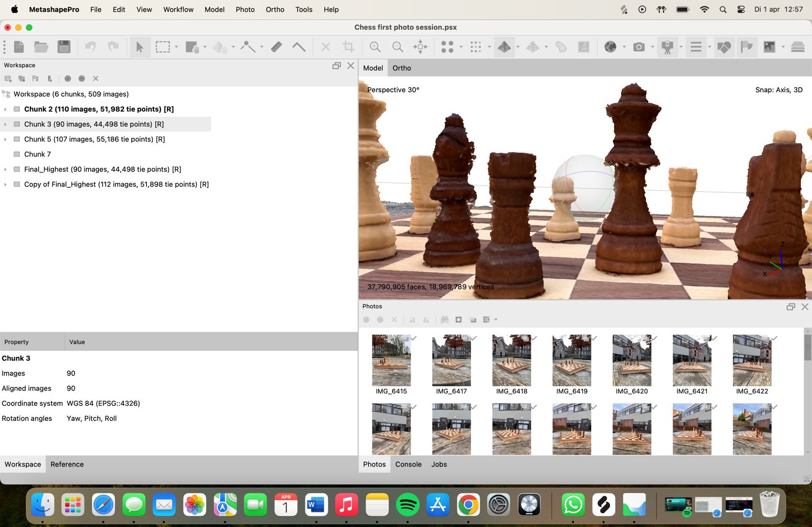Switch to the Reference tab
This screenshot has height=527, width=812.
click(x=67, y=464)
